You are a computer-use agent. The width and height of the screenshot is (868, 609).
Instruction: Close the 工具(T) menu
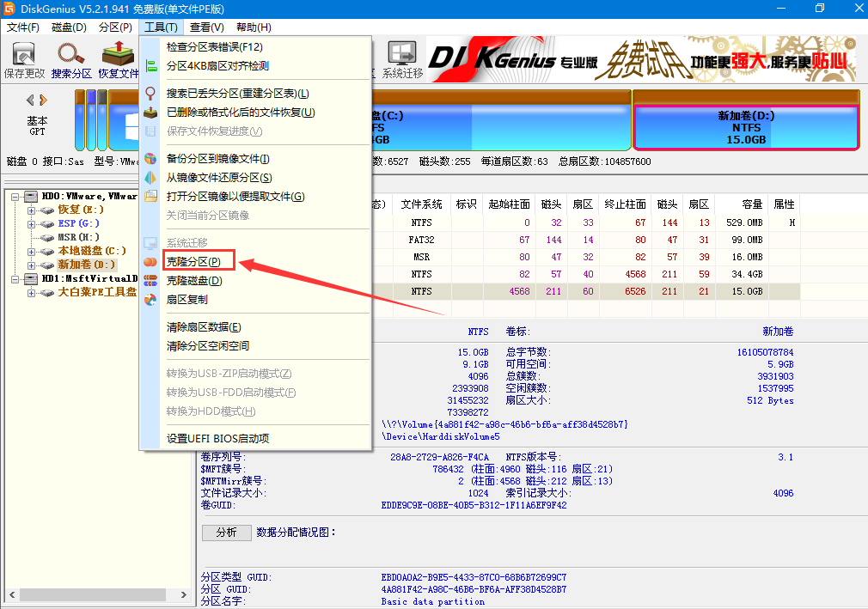(161, 27)
